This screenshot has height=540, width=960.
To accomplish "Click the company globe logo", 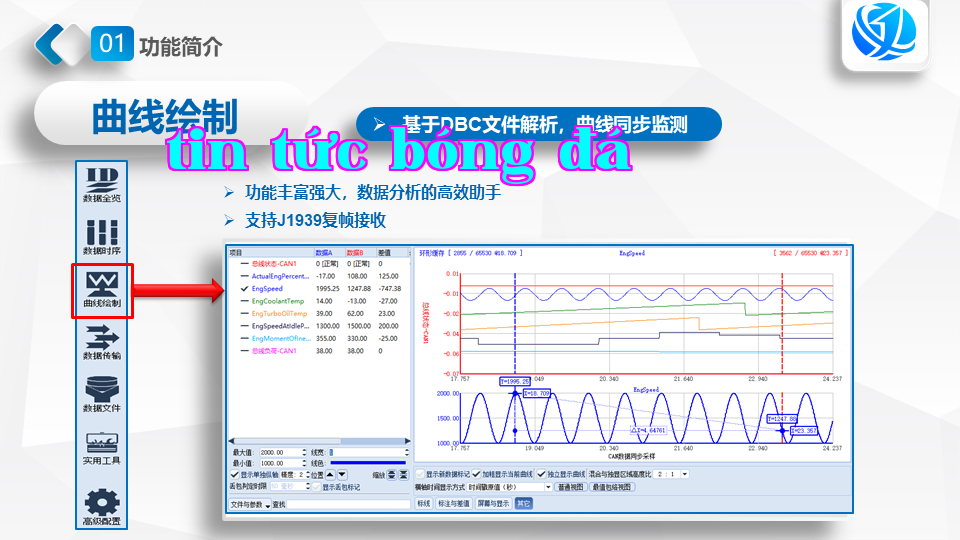I will tap(883, 32).
